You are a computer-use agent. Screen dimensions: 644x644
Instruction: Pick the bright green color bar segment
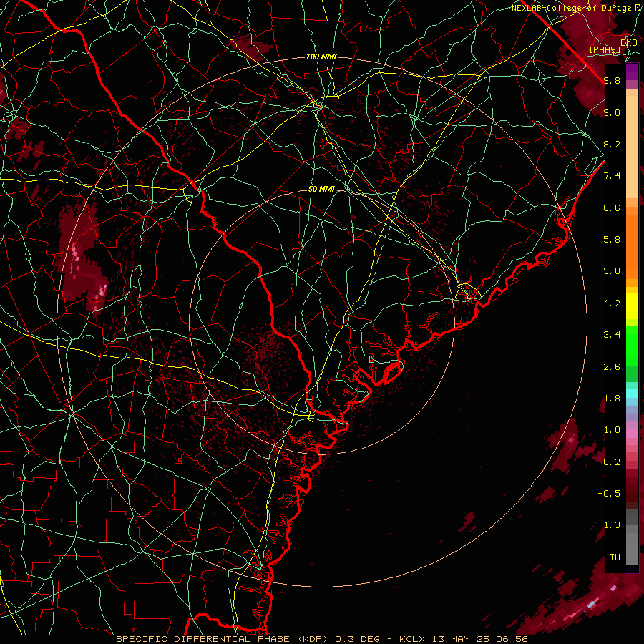(x=632, y=345)
